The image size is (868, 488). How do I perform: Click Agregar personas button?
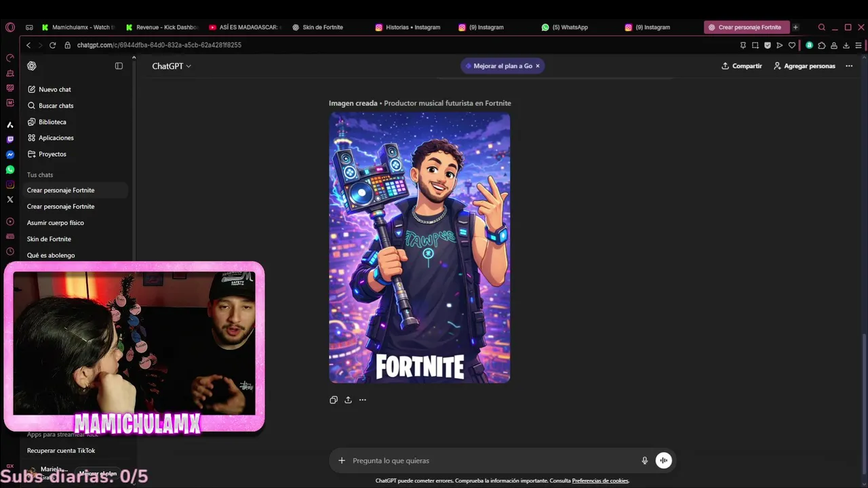[x=804, y=66]
